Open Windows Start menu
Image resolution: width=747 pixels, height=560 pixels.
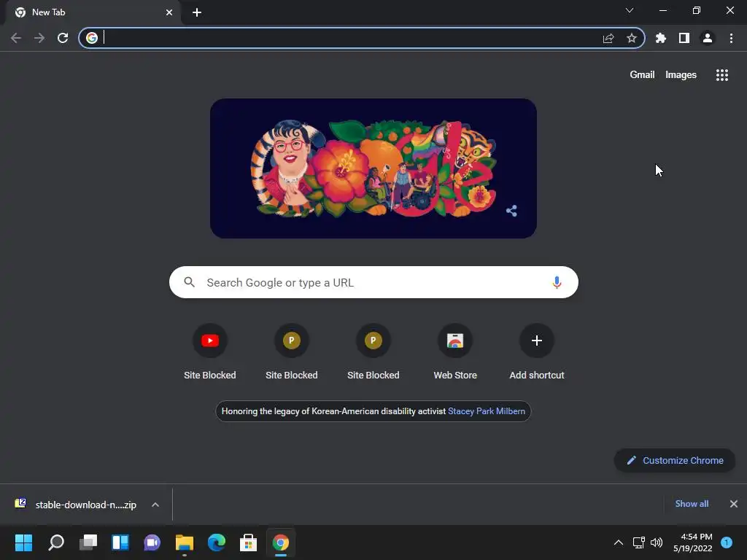pos(24,542)
